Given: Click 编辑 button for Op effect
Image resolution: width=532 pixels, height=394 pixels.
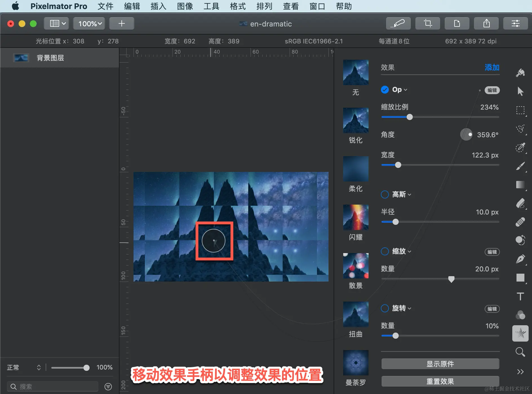Looking at the screenshot, I should [x=492, y=90].
